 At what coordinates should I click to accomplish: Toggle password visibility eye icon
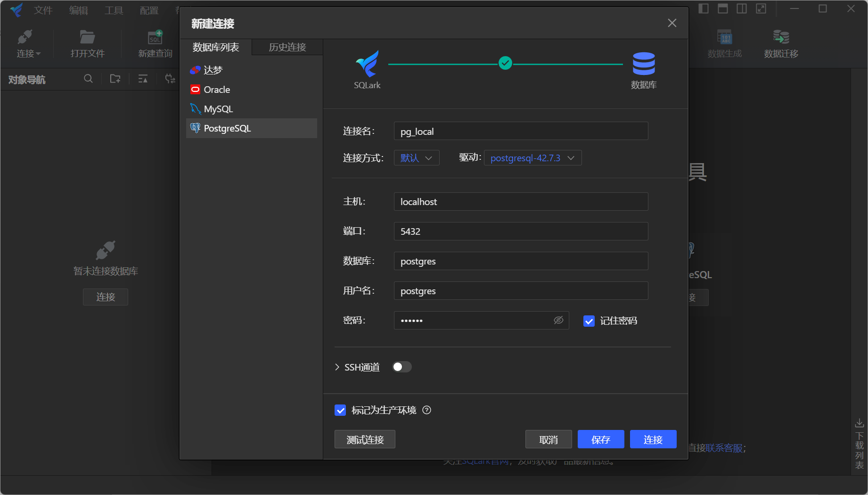point(558,320)
